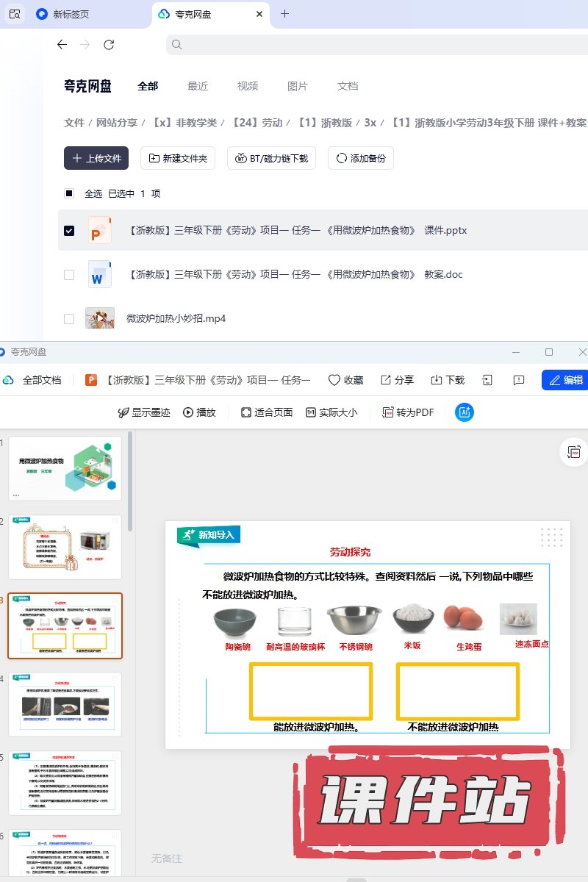Click the 转为PDF convert button

408,412
